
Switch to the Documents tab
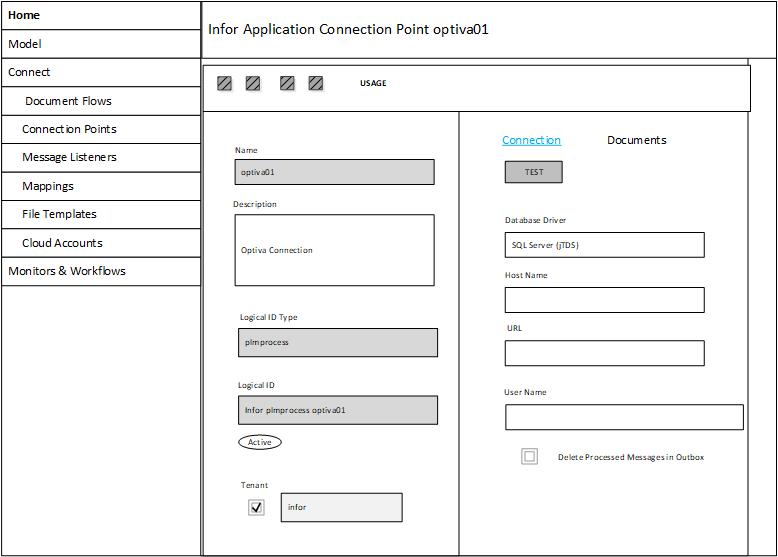pyautogui.click(x=636, y=140)
